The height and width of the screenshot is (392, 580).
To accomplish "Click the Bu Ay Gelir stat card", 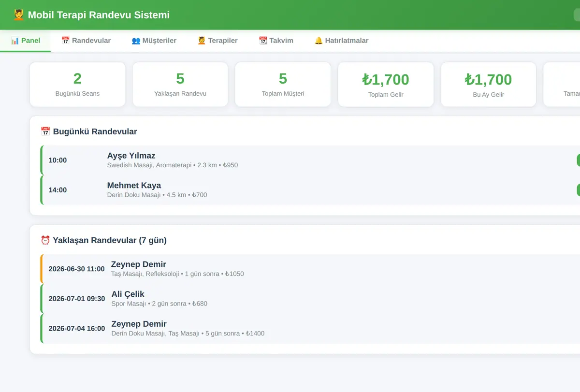I will pos(489,85).
